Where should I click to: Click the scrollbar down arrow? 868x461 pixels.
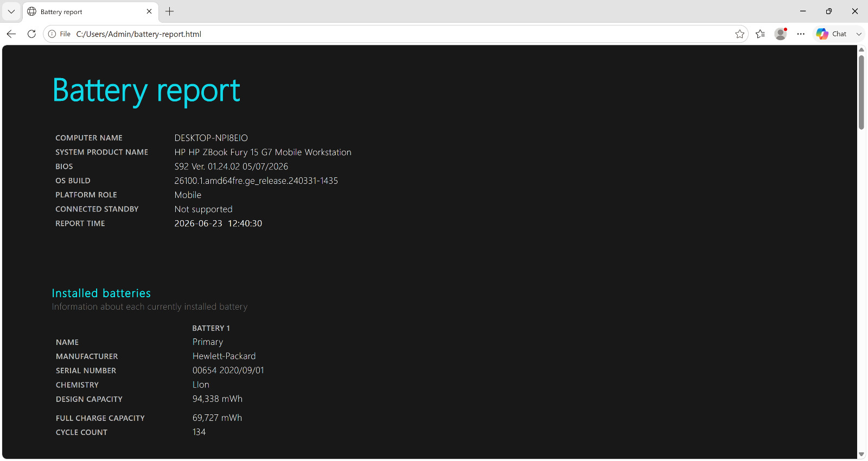861,454
